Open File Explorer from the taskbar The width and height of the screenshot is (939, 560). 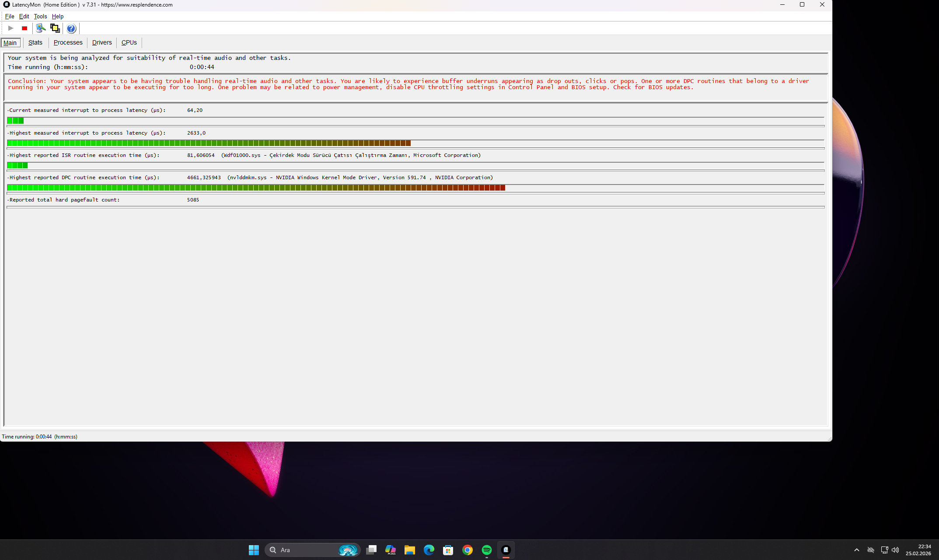tap(410, 550)
